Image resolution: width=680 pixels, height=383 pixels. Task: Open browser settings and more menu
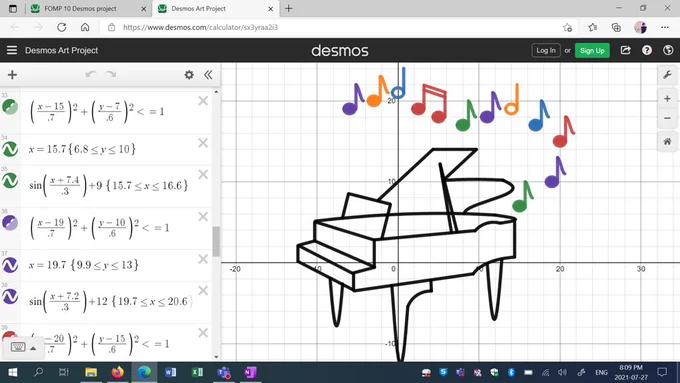pyautogui.click(x=665, y=27)
